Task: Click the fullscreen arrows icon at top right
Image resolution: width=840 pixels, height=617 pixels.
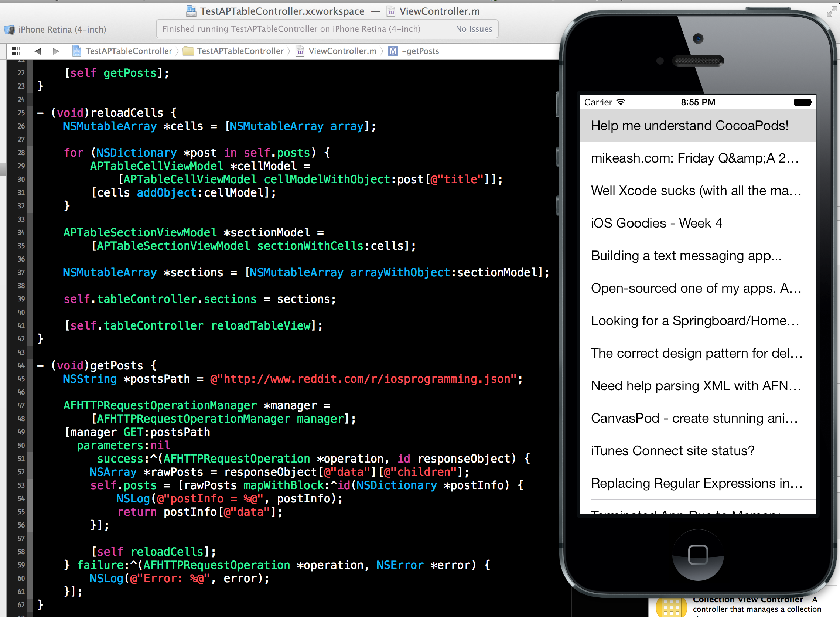Action: (x=831, y=12)
